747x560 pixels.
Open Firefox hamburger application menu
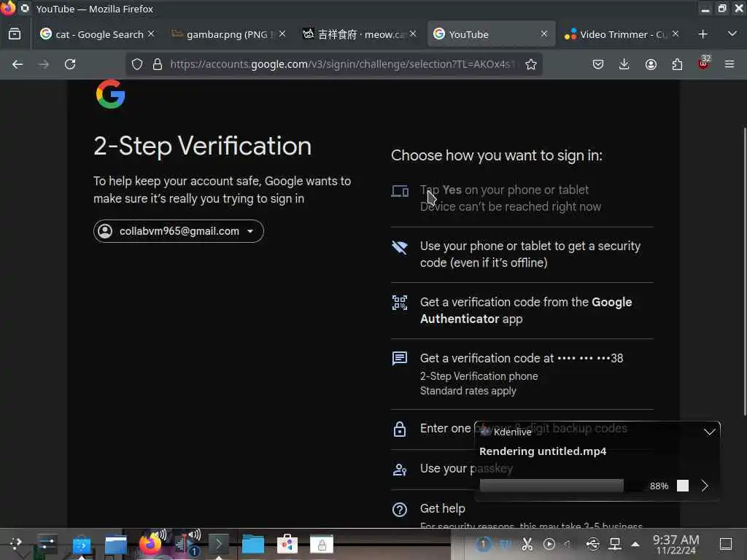(729, 64)
